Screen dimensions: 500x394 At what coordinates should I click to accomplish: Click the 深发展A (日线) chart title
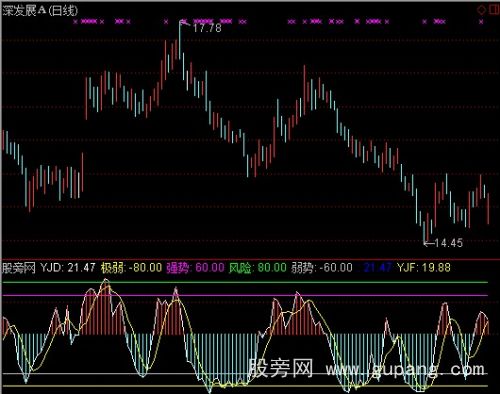pyautogui.click(x=40, y=11)
